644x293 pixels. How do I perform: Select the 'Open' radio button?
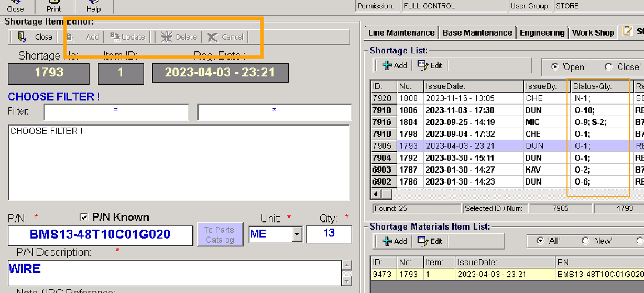point(555,67)
